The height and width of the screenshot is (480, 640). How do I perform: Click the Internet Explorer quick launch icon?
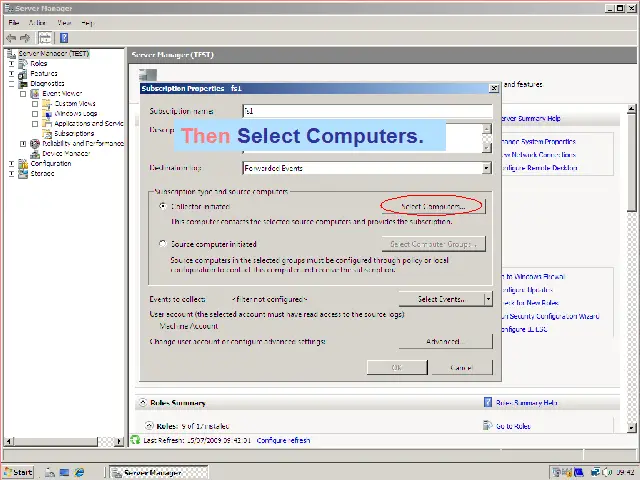pos(79,472)
